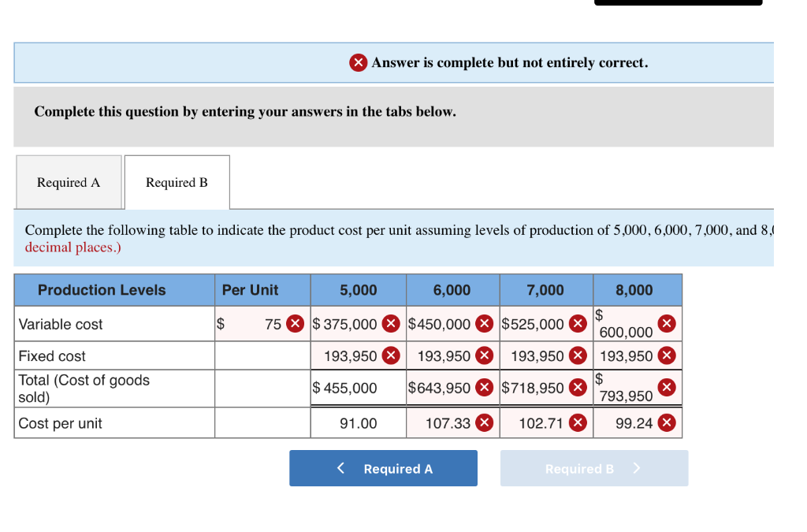This screenshot has height=532, width=807.
Task: Click red X in Fixed cost 6,000 column
Action: (485, 355)
